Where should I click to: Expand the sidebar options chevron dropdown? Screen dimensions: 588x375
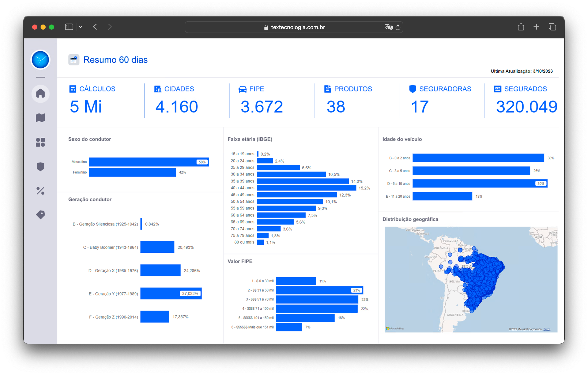click(x=81, y=27)
